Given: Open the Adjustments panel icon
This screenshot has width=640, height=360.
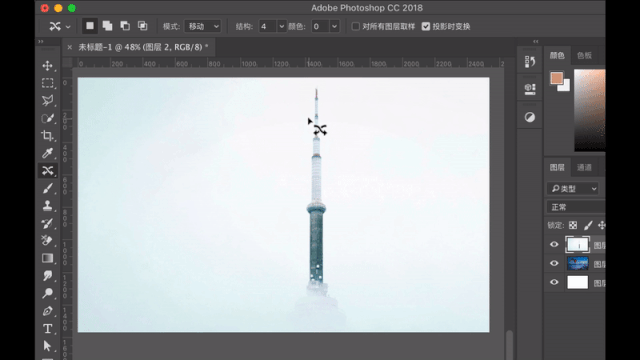Looking at the screenshot, I should coord(530,118).
